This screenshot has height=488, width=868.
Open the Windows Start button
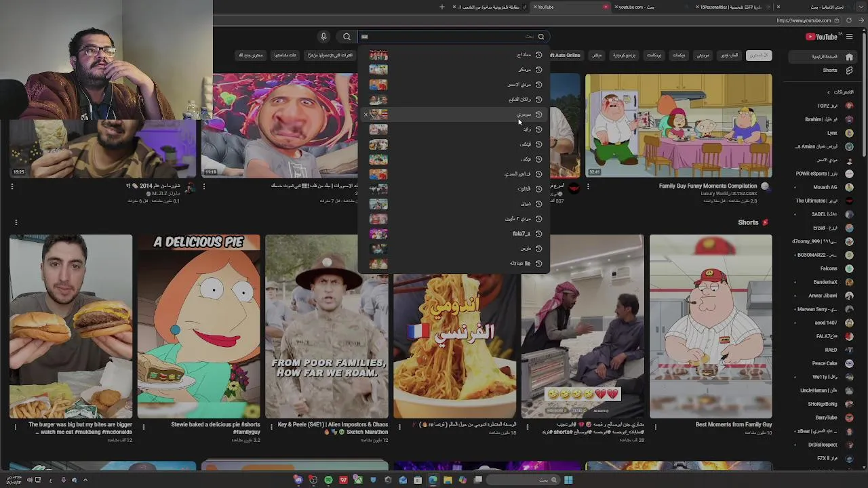[x=568, y=480]
